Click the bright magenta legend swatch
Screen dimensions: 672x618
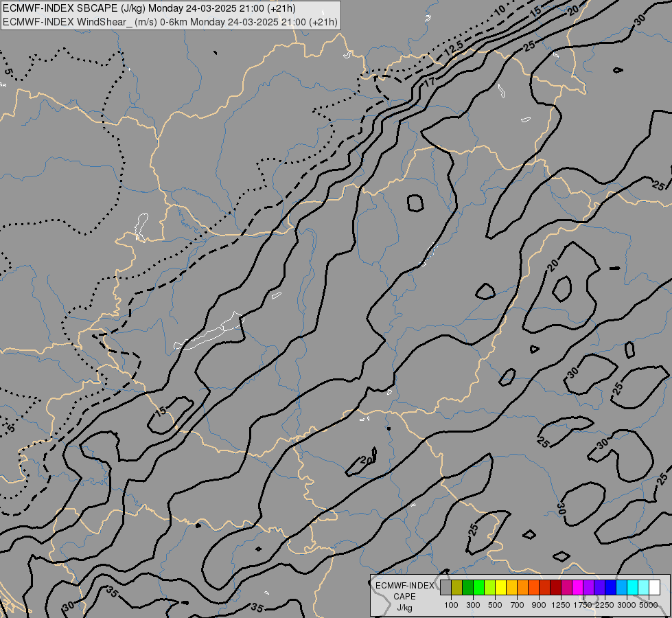tap(578, 587)
